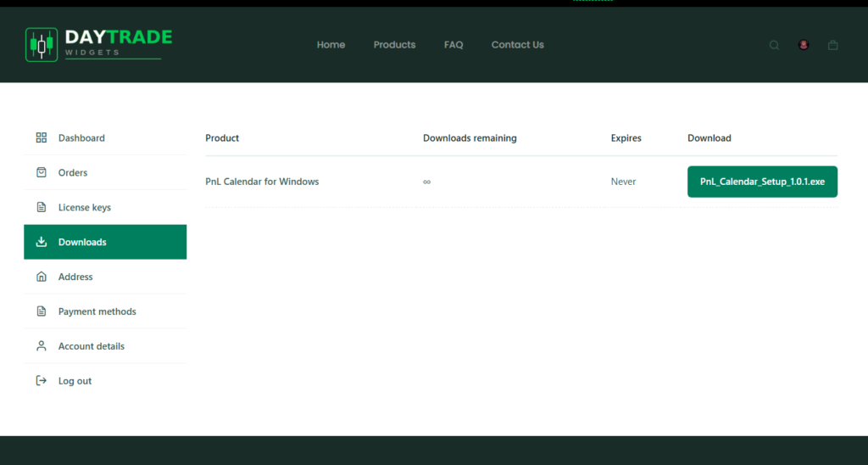This screenshot has width=868, height=465.
Task: Click the Orders bag icon in sidebar
Action: point(42,172)
